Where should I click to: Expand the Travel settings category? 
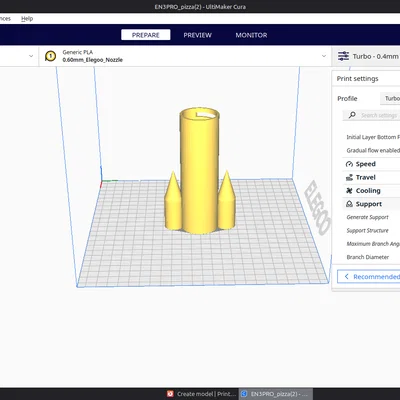tap(371, 177)
